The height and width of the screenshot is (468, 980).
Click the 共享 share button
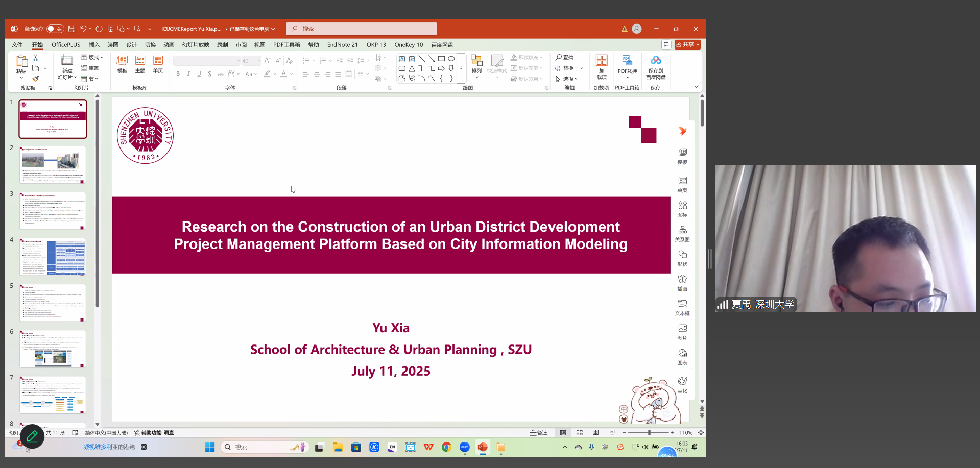click(687, 45)
